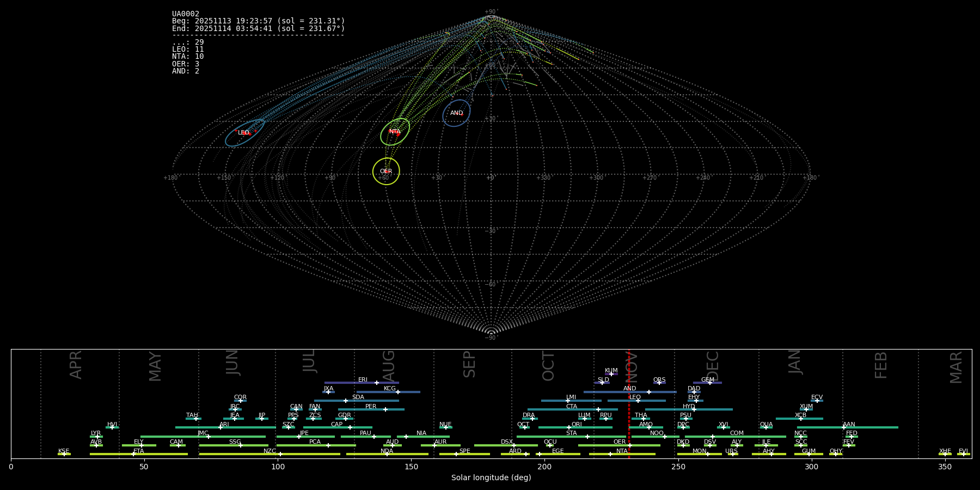Select the NTA radiant ellipse on the sky map
Screen dimensions: 980x490
(x=395, y=132)
